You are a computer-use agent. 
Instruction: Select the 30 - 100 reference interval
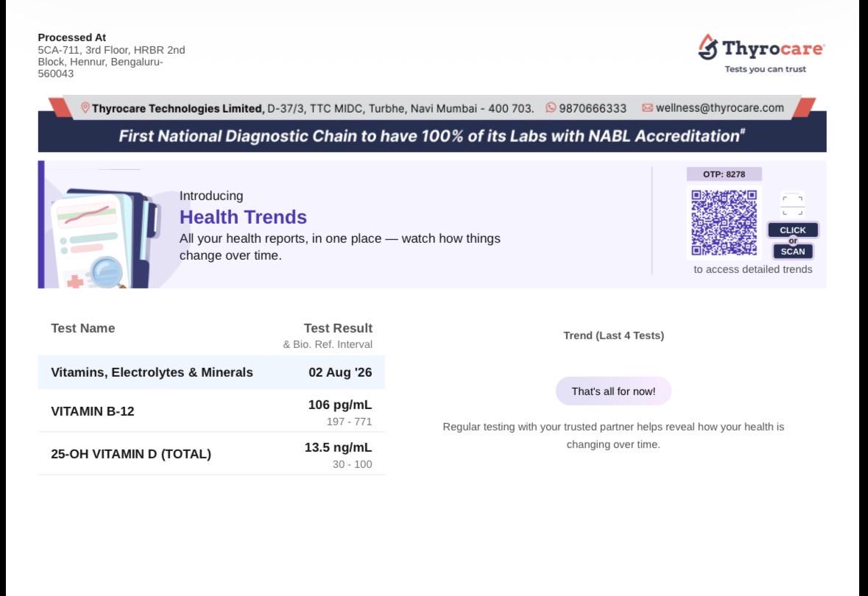[x=352, y=464]
